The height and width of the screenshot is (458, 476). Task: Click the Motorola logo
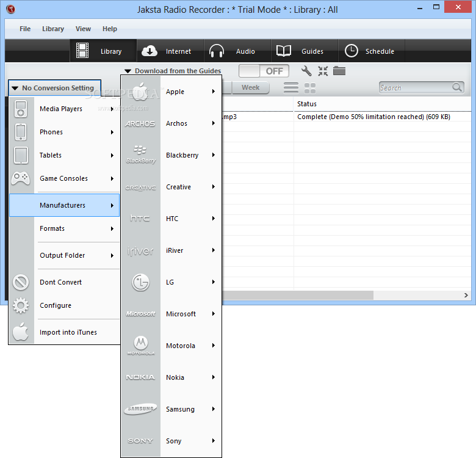(141, 345)
